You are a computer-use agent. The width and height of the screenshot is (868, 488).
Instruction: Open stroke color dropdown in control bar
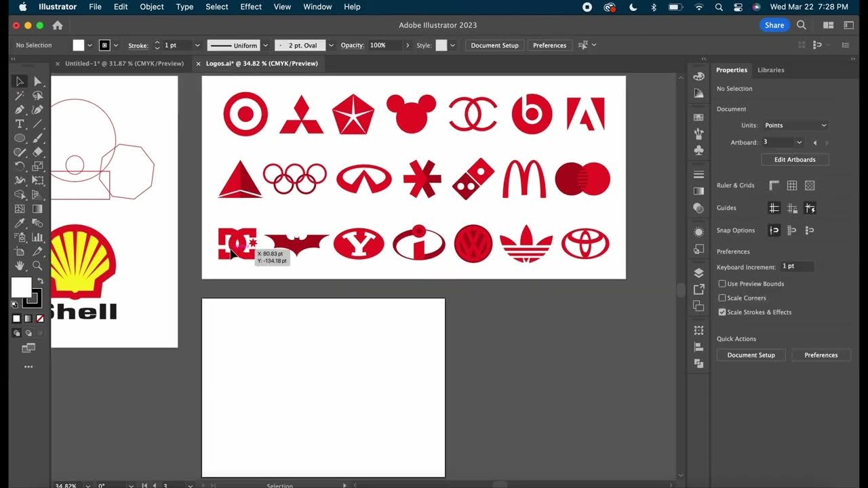coord(116,45)
